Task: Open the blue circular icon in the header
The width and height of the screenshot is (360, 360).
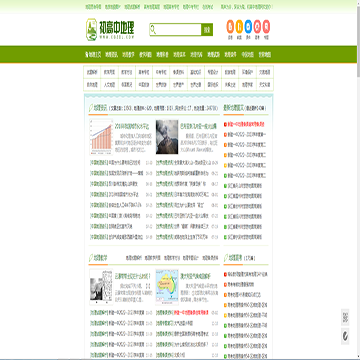Action: click(248, 27)
